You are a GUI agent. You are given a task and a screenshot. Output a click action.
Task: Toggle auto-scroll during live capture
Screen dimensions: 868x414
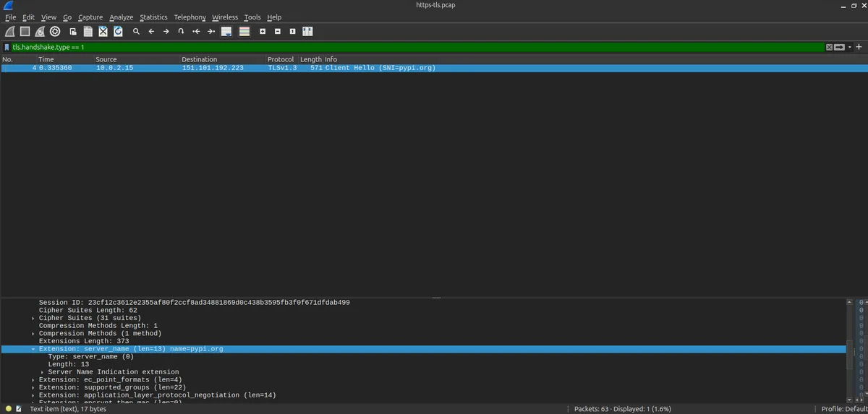(226, 31)
